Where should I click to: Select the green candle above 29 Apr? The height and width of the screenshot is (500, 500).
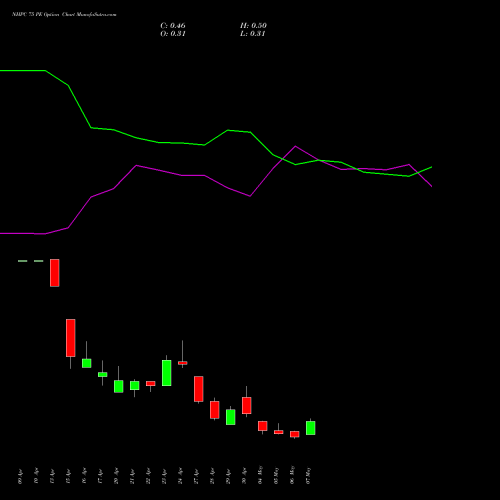pyautogui.click(x=231, y=417)
